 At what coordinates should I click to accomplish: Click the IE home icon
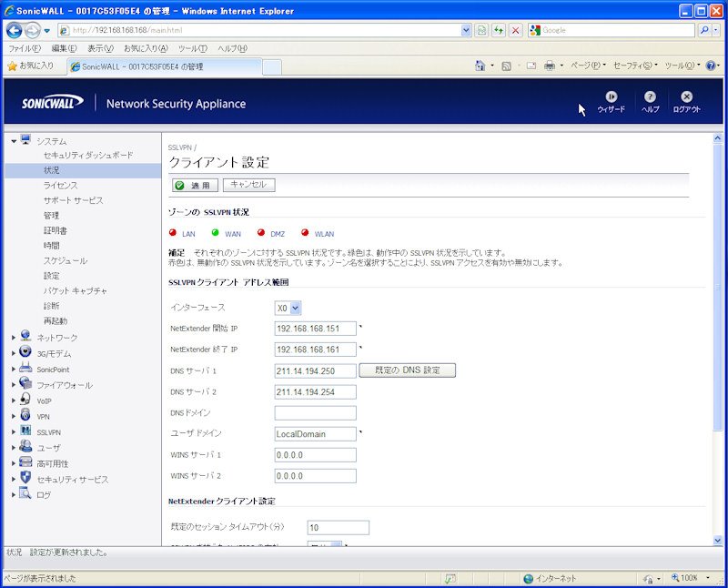click(x=480, y=66)
